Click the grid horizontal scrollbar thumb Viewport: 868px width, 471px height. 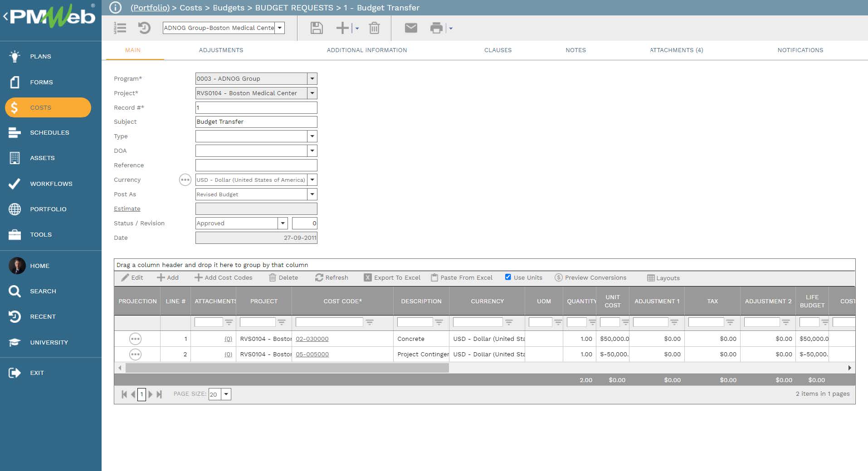(x=287, y=368)
